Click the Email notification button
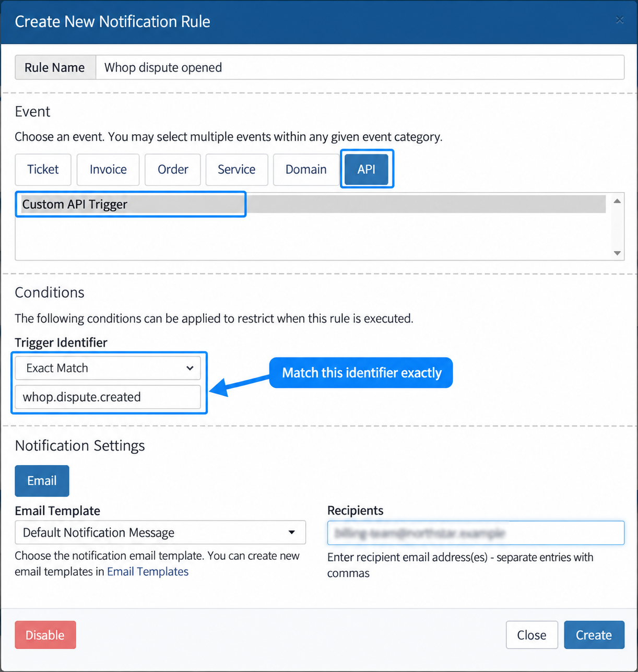 (42, 481)
